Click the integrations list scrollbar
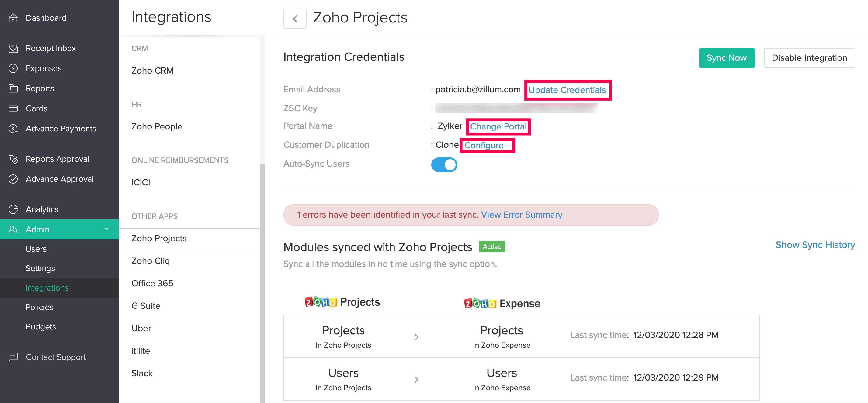Screen dimensions: 868x403 pos(262,269)
